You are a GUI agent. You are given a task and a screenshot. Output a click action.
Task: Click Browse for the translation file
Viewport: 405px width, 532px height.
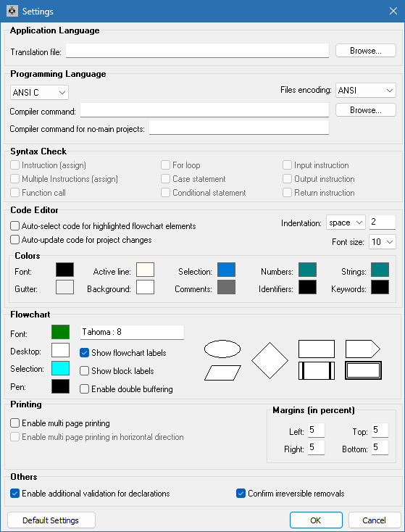click(366, 51)
